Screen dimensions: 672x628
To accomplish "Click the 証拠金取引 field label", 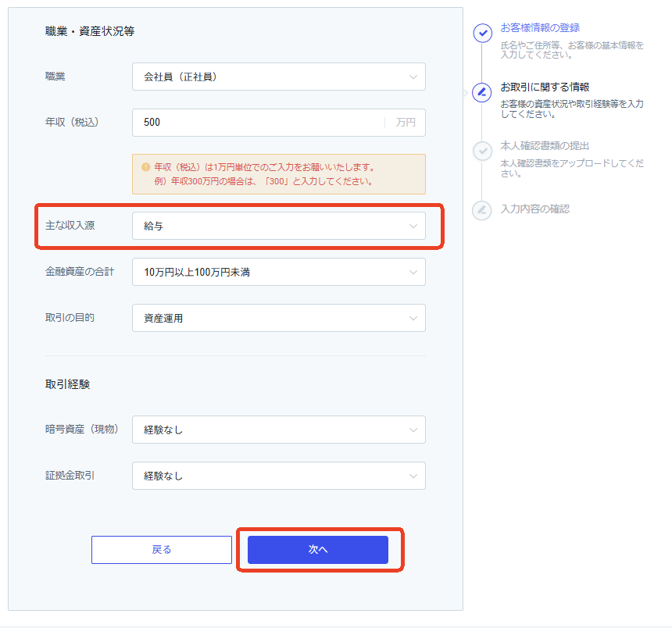I will pyautogui.click(x=70, y=475).
